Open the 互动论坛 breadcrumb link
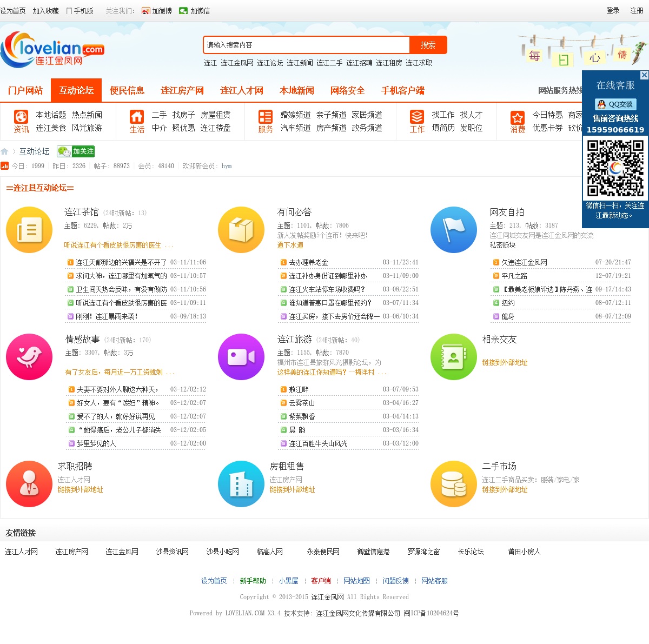 tap(34, 151)
